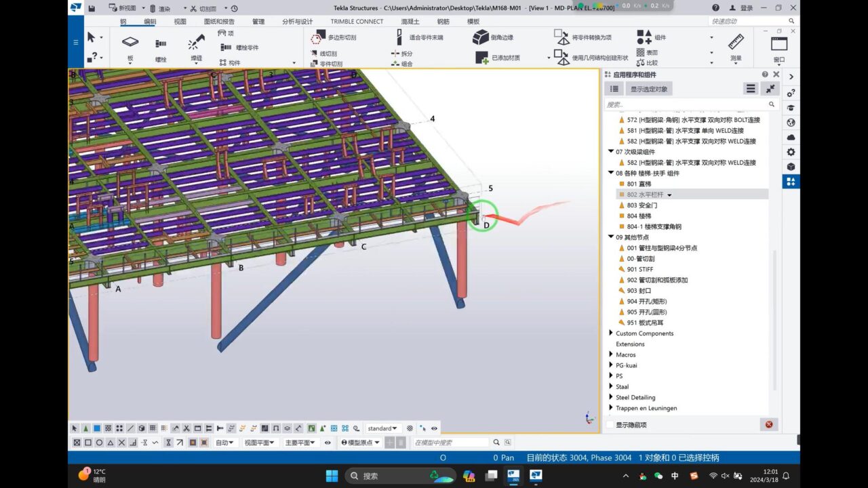Click 将零件转换为项 convert part to item
The height and width of the screenshot is (488, 868).
(x=583, y=37)
